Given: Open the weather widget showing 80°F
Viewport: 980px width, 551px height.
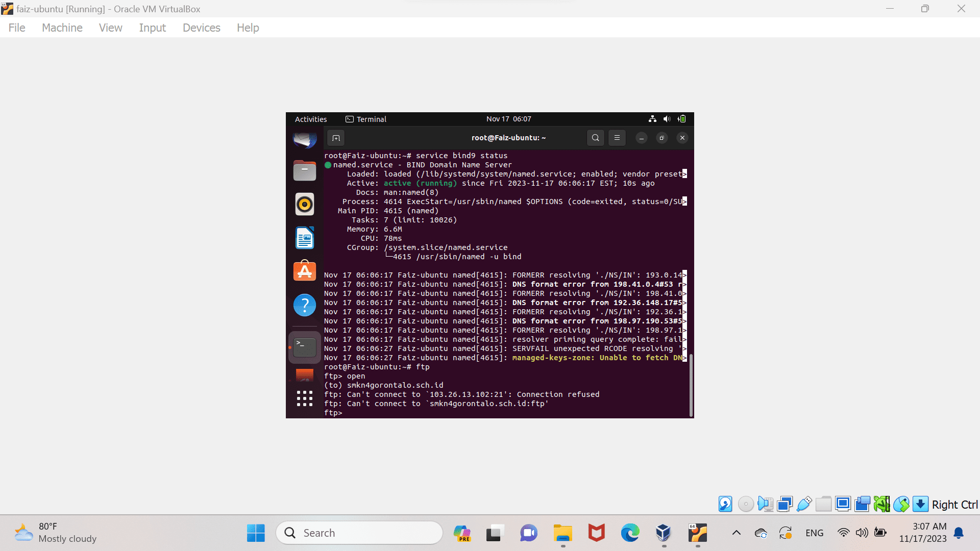Looking at the screenshot, I should tap(55, 533).
